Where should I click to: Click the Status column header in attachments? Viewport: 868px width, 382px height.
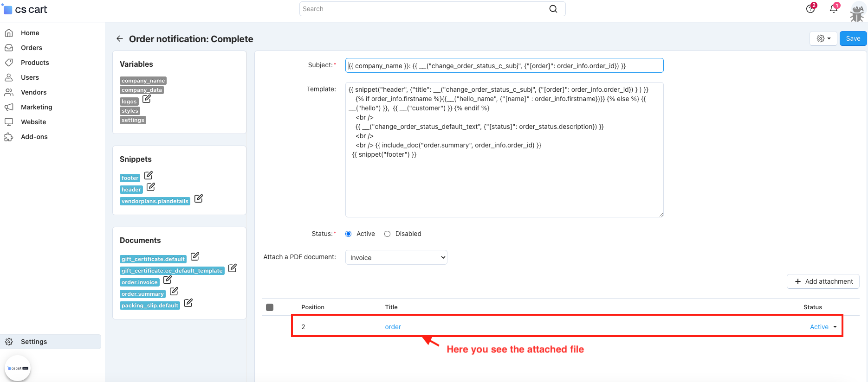[x=813, y=307]
